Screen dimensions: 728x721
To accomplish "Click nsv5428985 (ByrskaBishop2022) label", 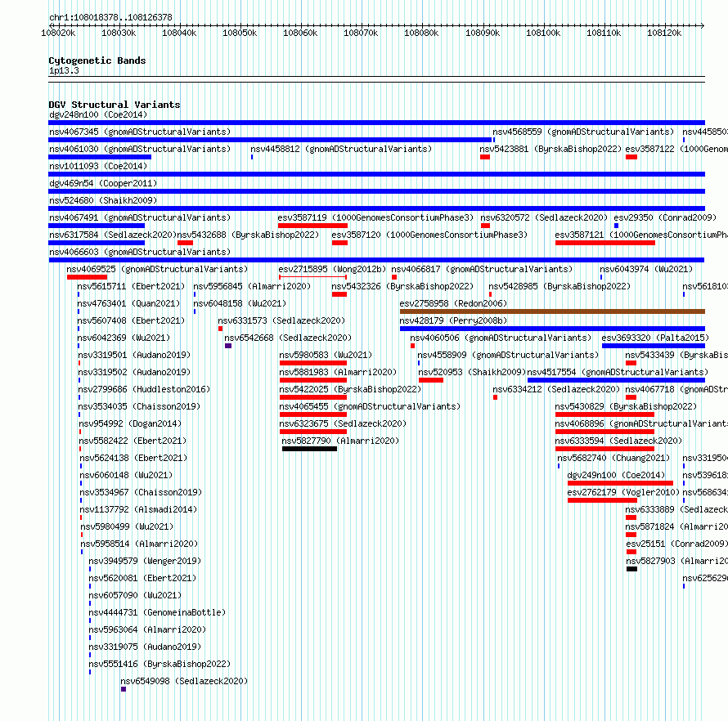I will point(559,286).
